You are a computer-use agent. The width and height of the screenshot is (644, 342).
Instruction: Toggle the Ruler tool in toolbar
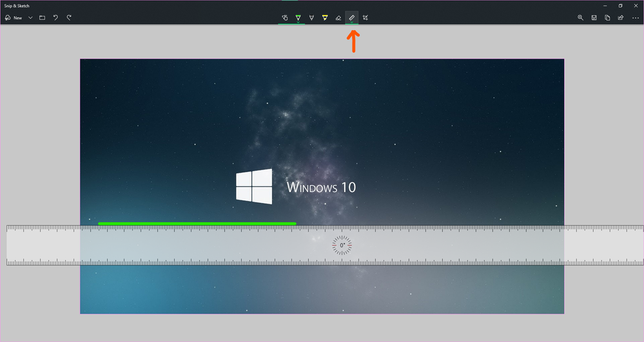[351, 17]
